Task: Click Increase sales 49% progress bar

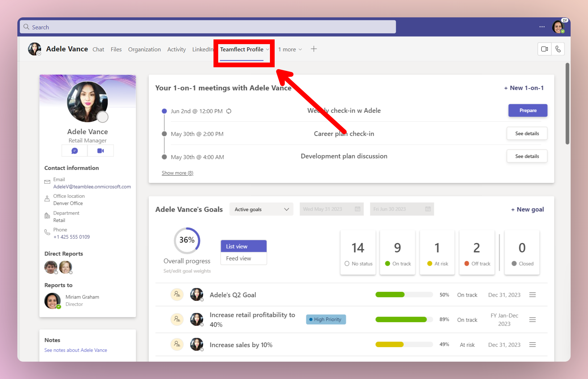Action: [x=404, y=344]
